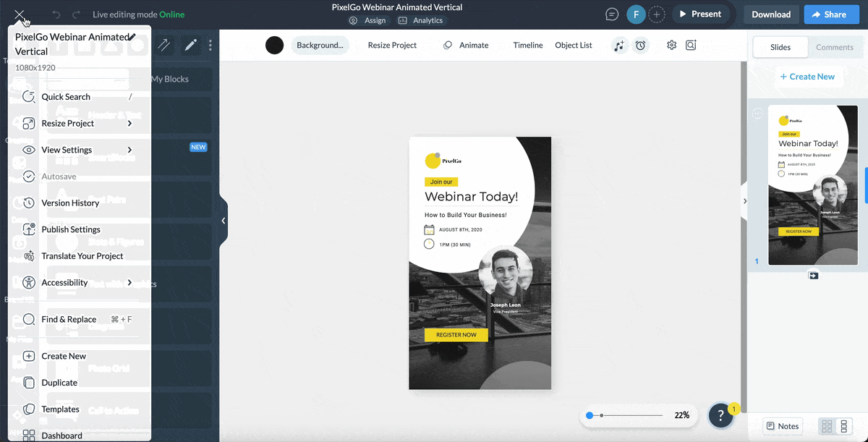
Task: Switch slide list to grid view
Action: click(x=827, y=426)
